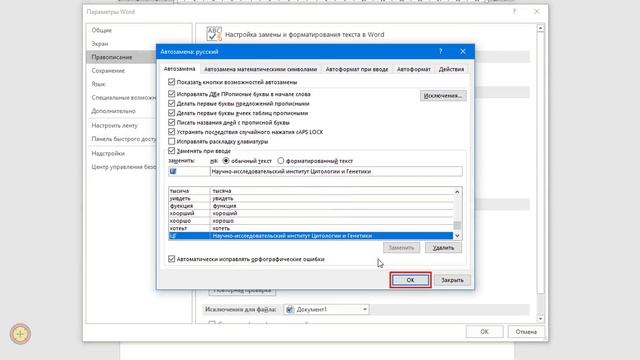
Task: Click the Параметры Word pane scroll down arrow
Action: point(540,319)
